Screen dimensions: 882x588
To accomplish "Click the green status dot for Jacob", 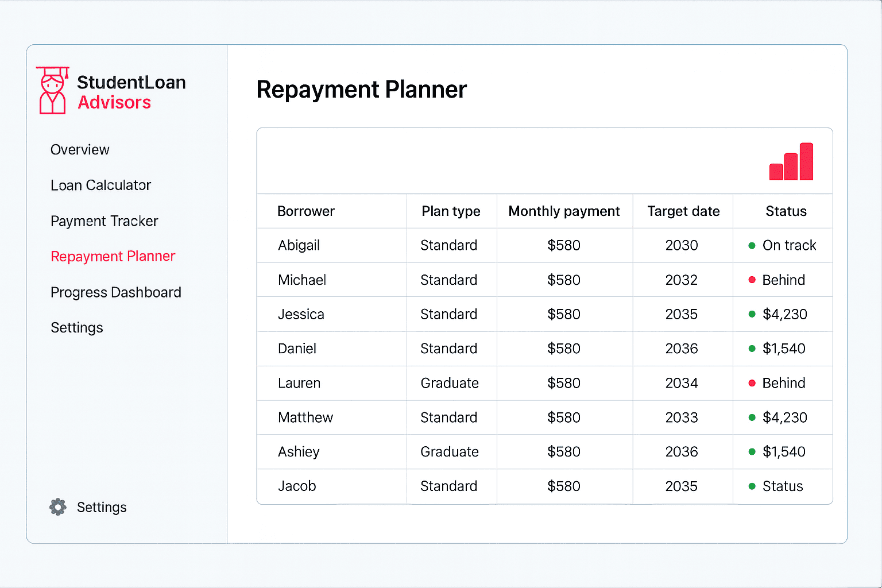I will [x=752, y=486].
